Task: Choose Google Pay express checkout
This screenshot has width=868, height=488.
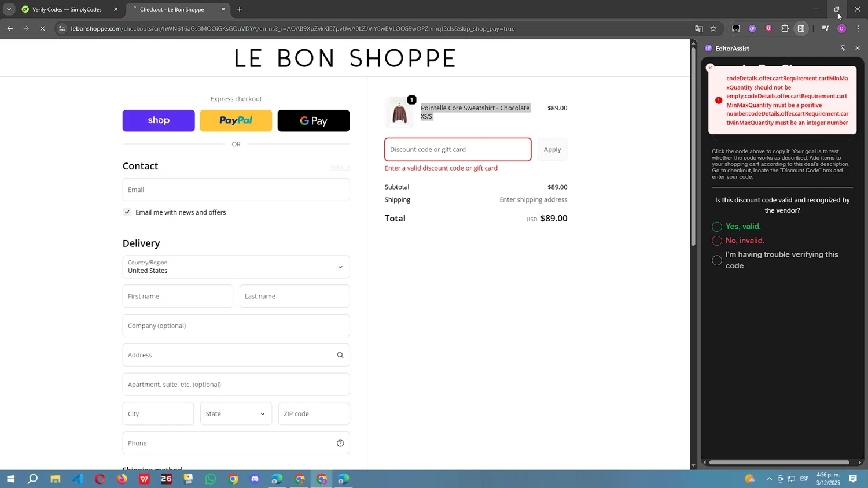Action: [x=314, y=120]
